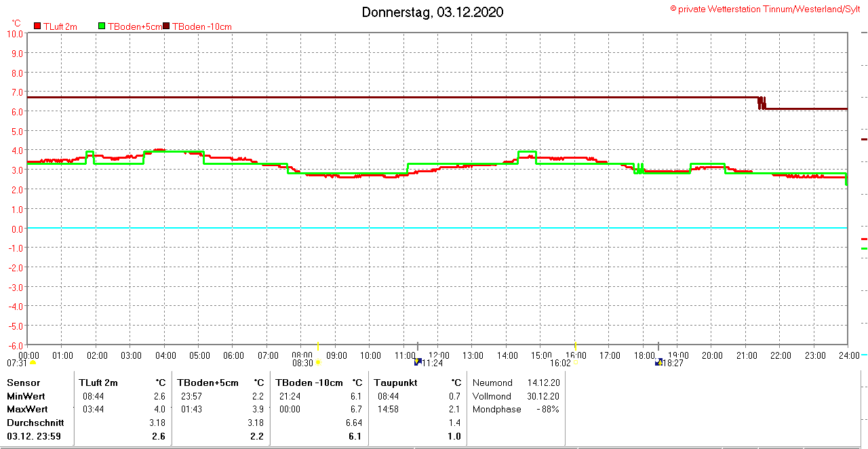Click the Donnerstag, 03.12.2020 chart title

[432, 12]
